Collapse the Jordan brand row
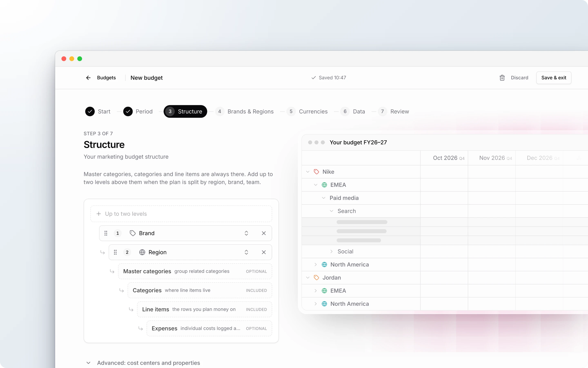 click(x=308, y=278)
